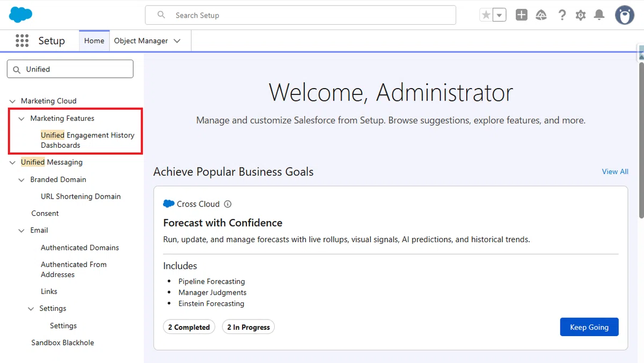644x363 pixels.
Task: Click the Keep Going button
Action: (589, 327)
